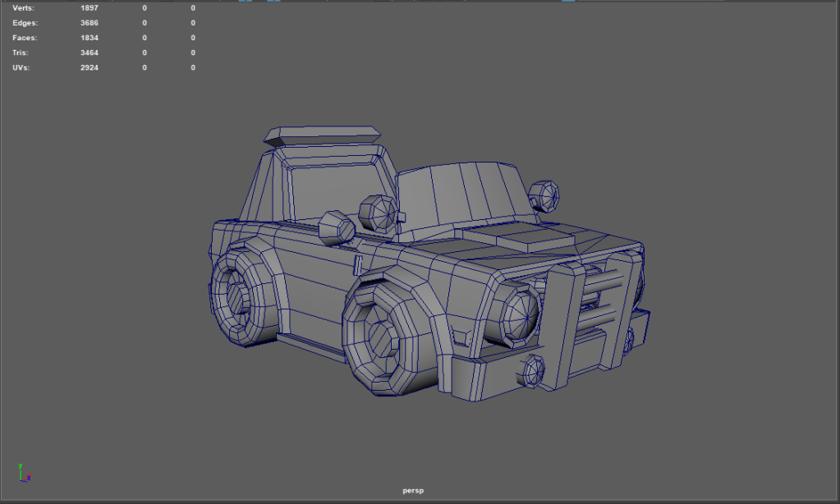Click the 2924 UV count value

click(89, 67)
